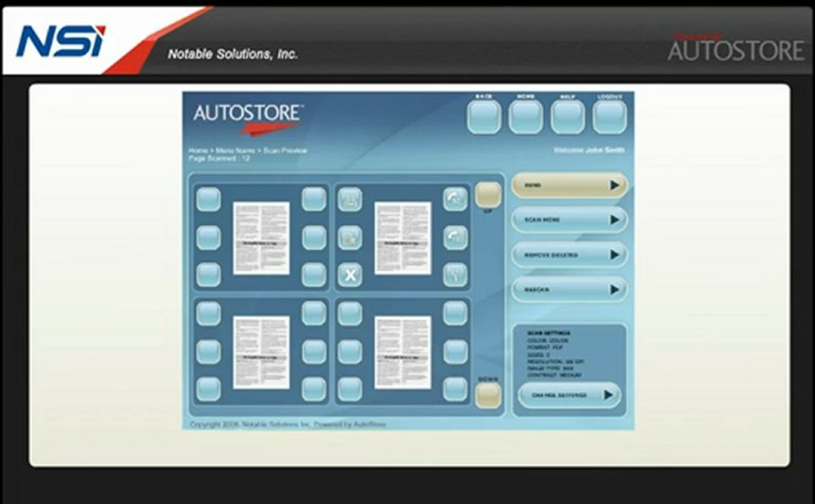Click the Notable Solutions, Inc. banner text
Screen dimensions: 815x504
(232, 54)
